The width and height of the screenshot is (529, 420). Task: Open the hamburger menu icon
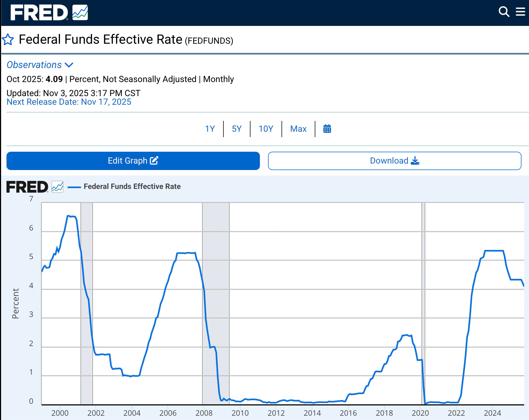(x=520, y=12)
